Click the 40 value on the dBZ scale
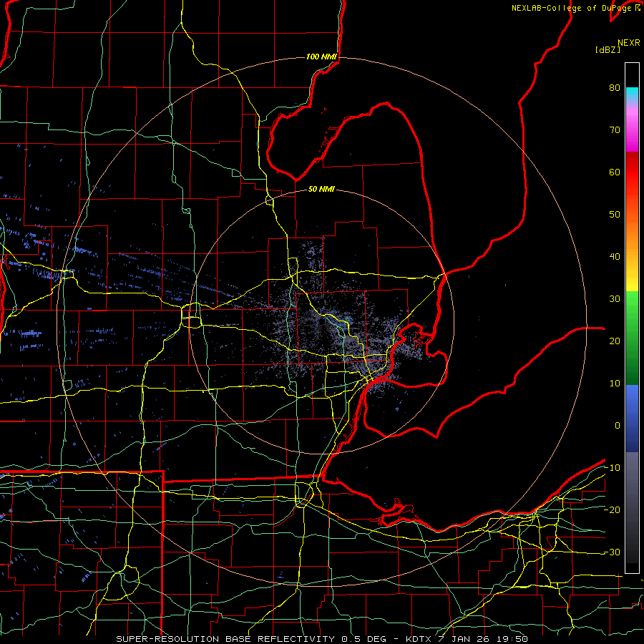This screenshot has width=644, height=644. point(615,257)
